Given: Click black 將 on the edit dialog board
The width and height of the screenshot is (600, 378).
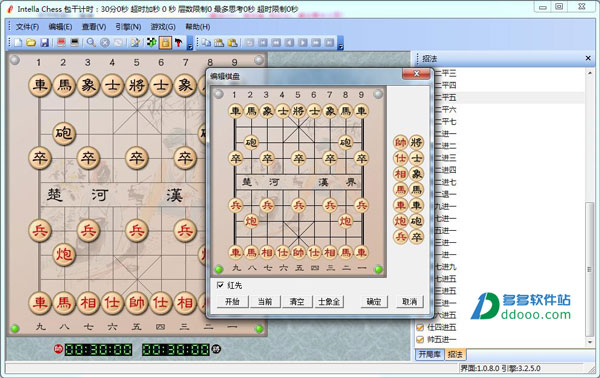Looking at the screenshot, I should coord(298,111).
